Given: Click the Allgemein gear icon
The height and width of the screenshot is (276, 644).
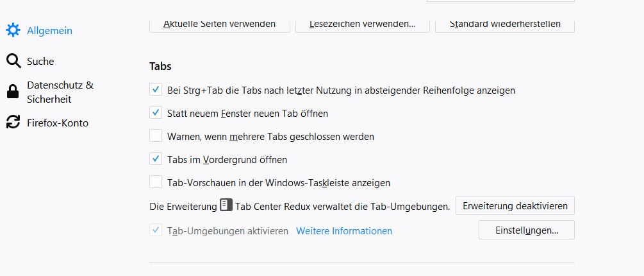Looking at the screenshot, I should (13, 30).
